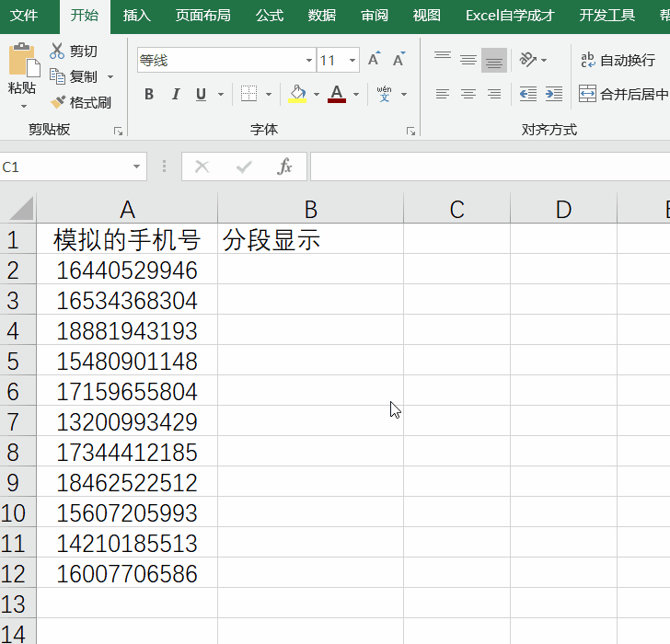Image resolution: width=670 pixels, height=644 pixels.
Task: Open the Paste options dropdown arrow
Action: tap(24, 106)
